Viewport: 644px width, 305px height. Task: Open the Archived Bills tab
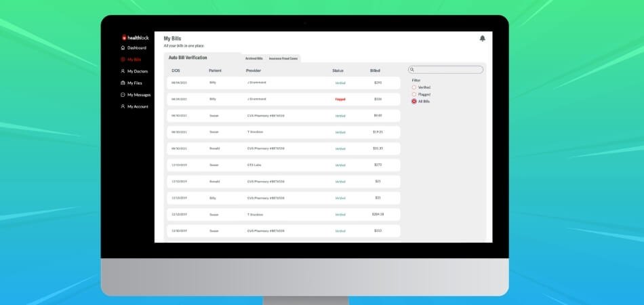click(x=254, y=59)
